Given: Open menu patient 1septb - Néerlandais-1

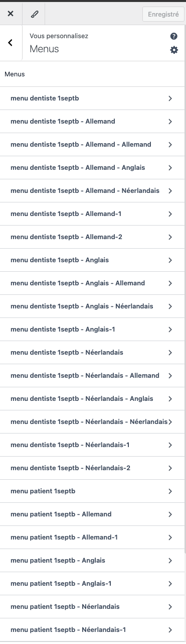Looking at the screenshot, I should tap(93, 630).
